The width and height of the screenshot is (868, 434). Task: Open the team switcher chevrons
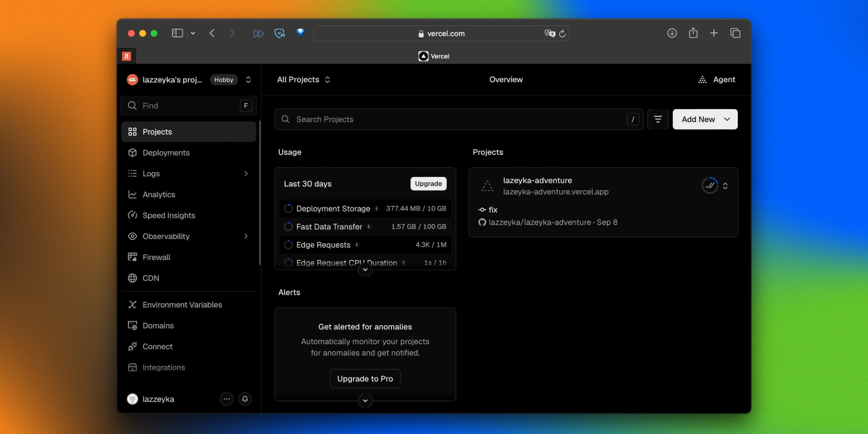(248, 80)
